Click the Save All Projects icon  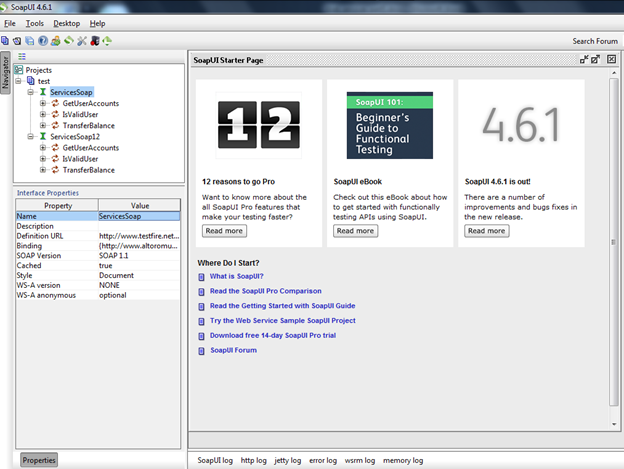30,41
